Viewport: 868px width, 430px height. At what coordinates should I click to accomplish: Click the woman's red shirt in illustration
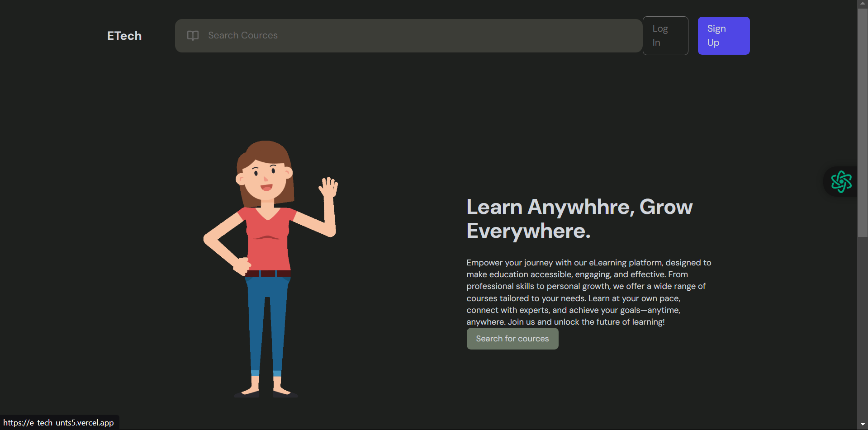pyautogui.click(x=269, y=240)
